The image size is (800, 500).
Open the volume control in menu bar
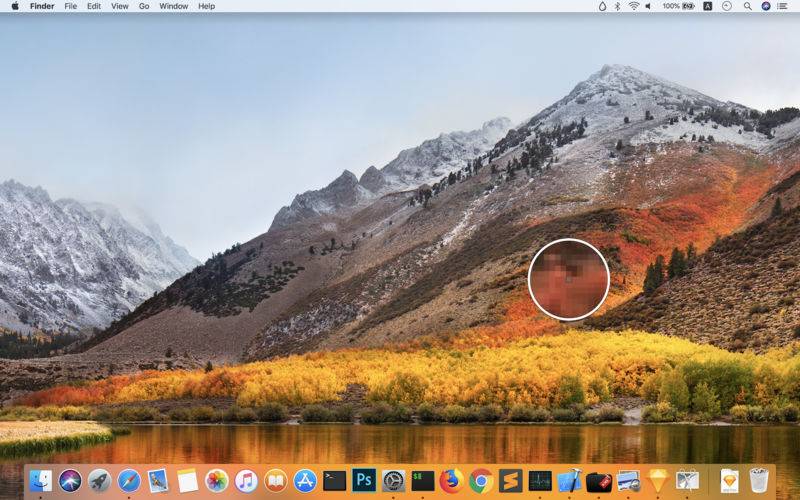point(648,6)
